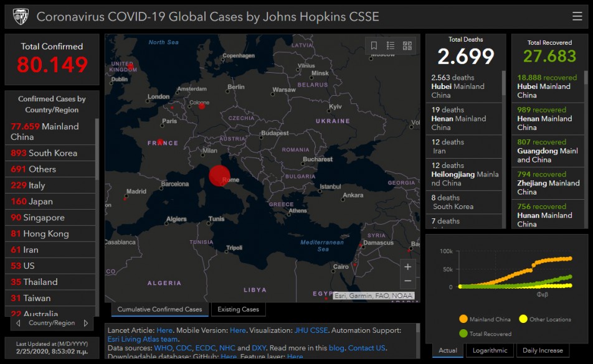This screenshot has height=364, width=593.
Task: Zoom in with the plus button
Action: pyautogui.click(x=407, y=267)
